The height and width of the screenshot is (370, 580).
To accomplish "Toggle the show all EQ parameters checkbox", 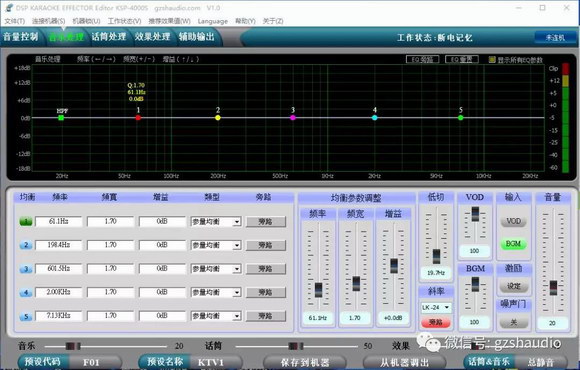I will [492, 60].
